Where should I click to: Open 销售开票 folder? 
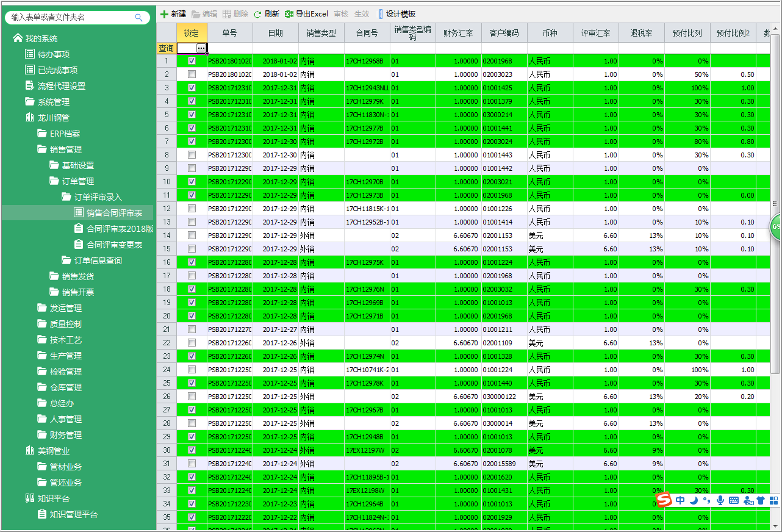point(71,292)
